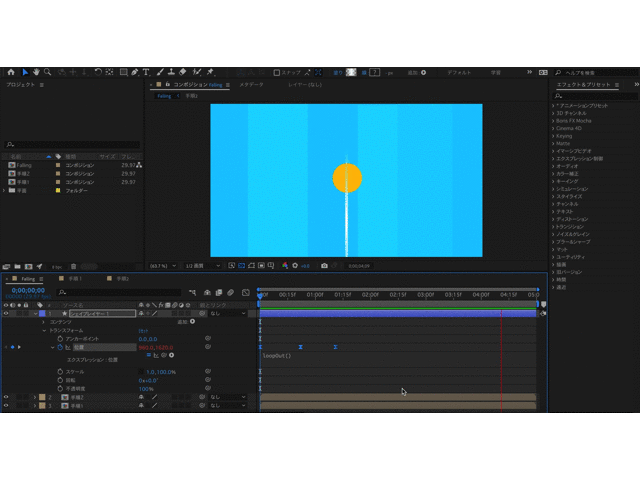
Task: Click the position value 960.0,1620.0
Action: (x=155, y=347)
